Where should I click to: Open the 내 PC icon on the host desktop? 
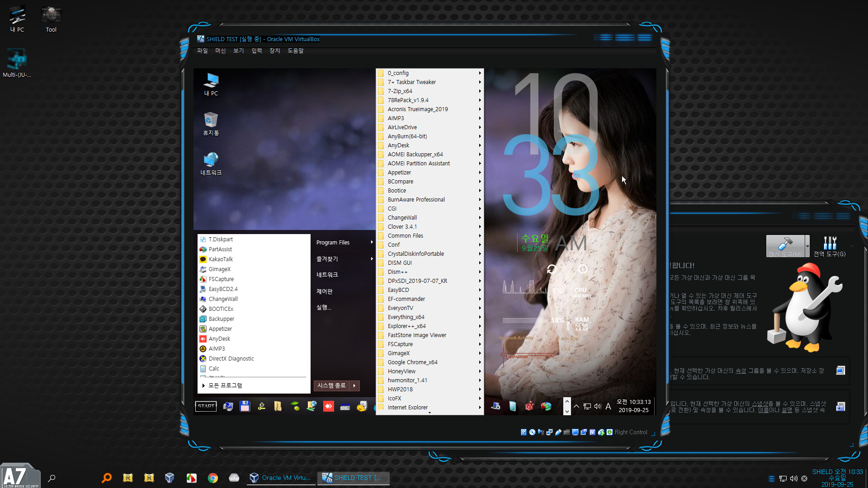pos(17,19)
